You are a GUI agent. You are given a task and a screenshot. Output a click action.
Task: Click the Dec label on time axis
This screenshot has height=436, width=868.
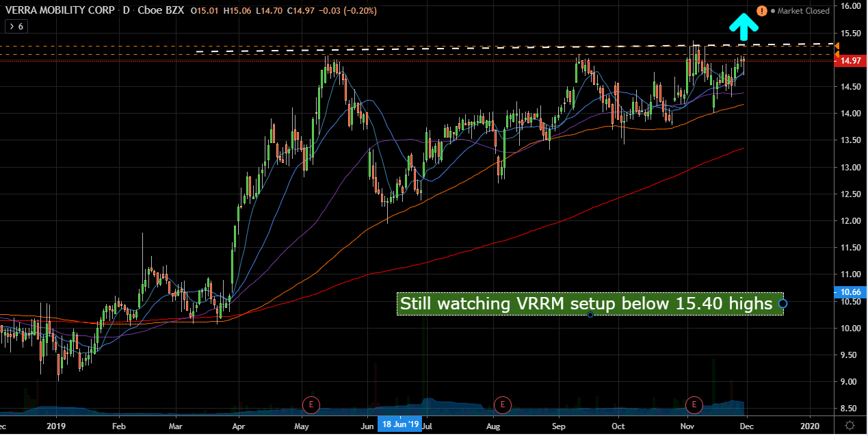(x=748, y=425)
